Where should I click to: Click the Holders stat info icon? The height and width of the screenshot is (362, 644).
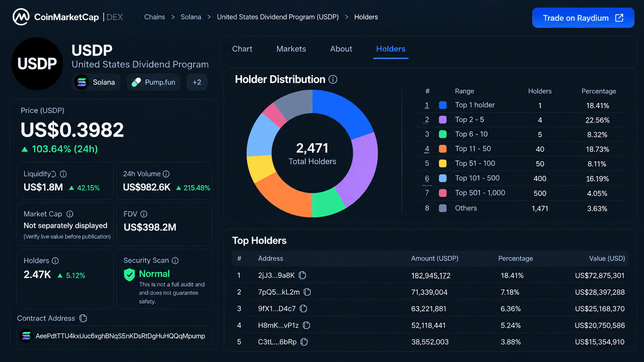(x=55, y=261)
